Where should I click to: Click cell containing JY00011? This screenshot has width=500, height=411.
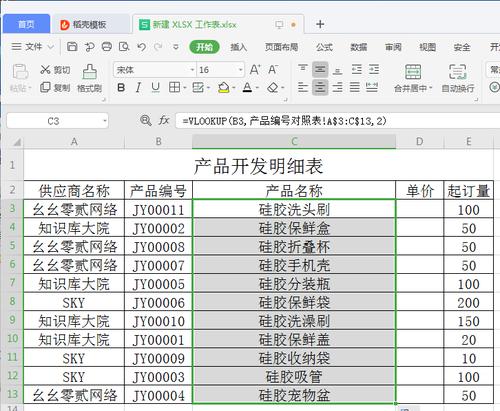pos(158,209)
